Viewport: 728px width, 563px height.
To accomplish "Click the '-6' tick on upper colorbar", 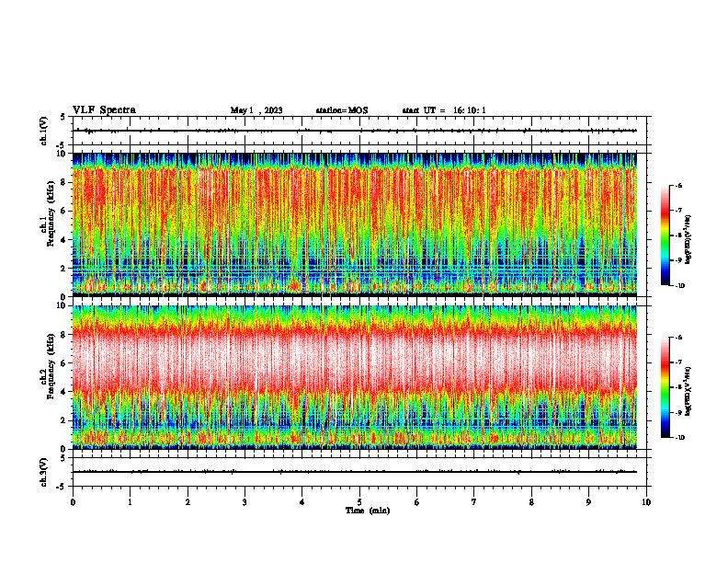I will (x=678, y=185).
